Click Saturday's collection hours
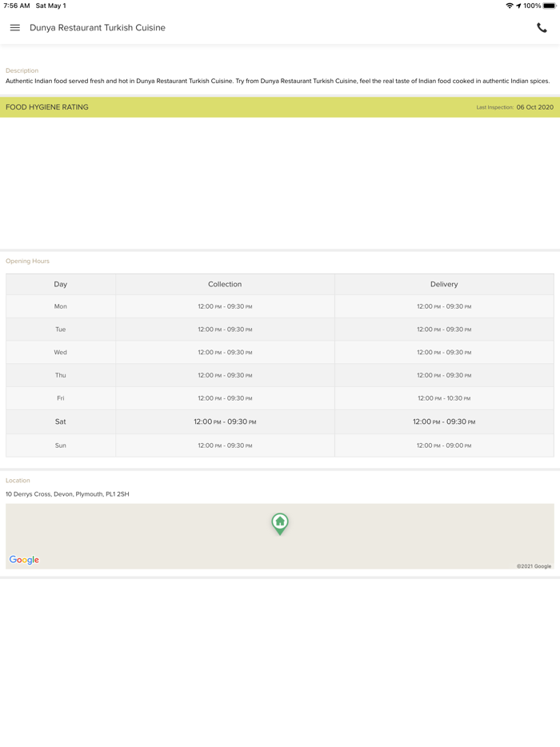Image resolution: width=560 pixels, height=747 pixels. [225, 421]
